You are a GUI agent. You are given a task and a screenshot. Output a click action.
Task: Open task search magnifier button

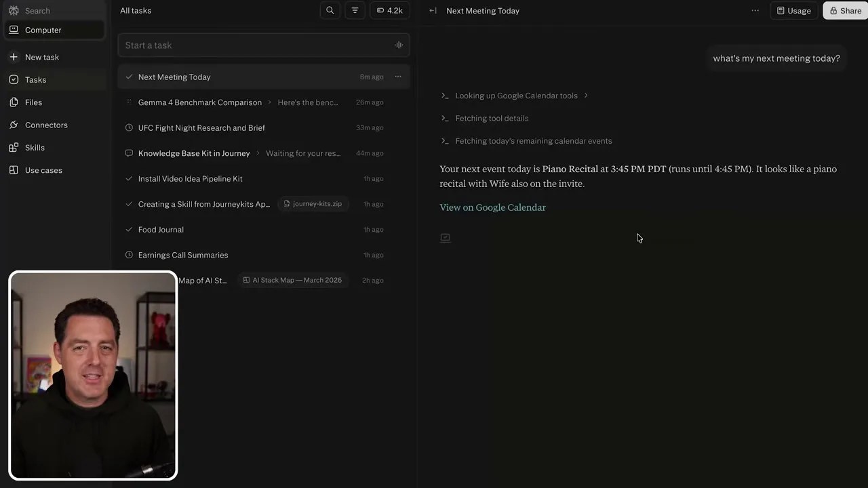point(330,11)
